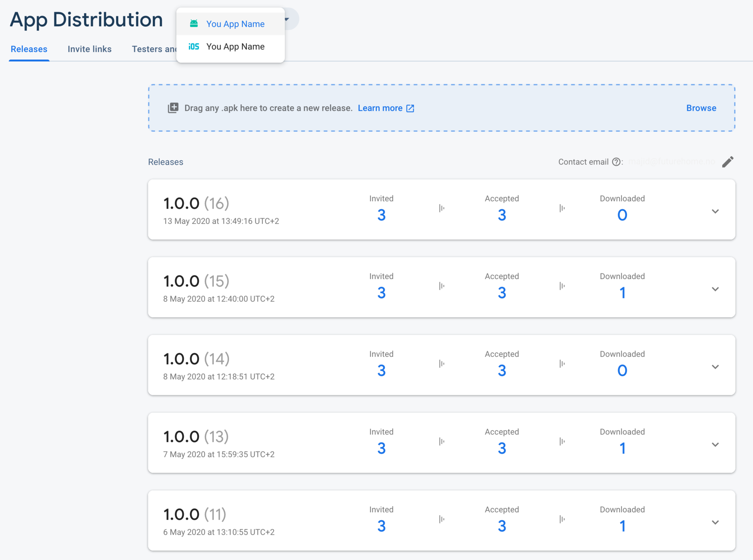
Task: Click Invited count 3 for release (14)
Action: click(x=381, y=370)
